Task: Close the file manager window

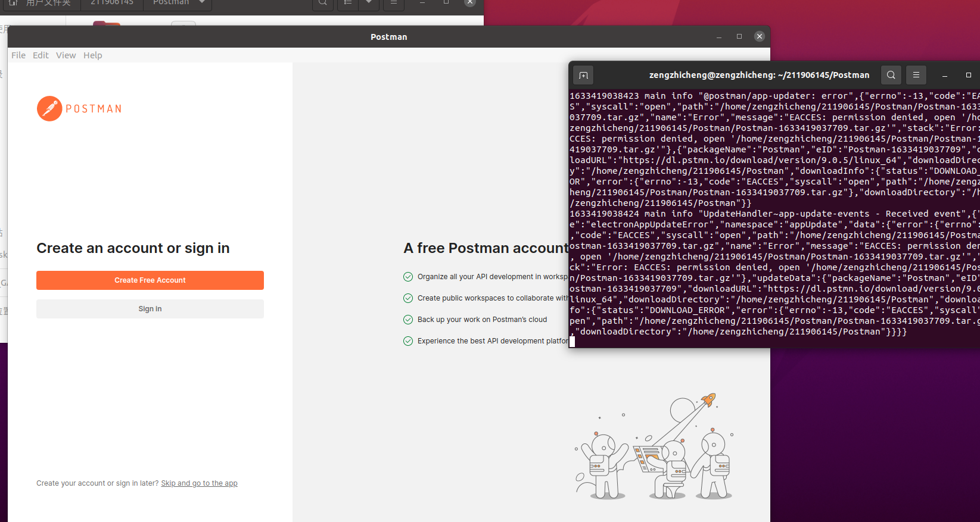Action: pos(470,2)
